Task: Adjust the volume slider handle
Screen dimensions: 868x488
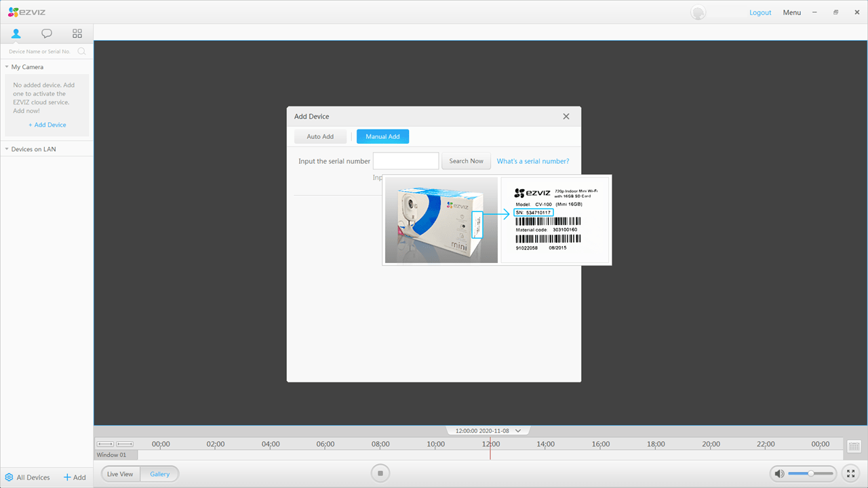Action: click(x=810, y=473)
